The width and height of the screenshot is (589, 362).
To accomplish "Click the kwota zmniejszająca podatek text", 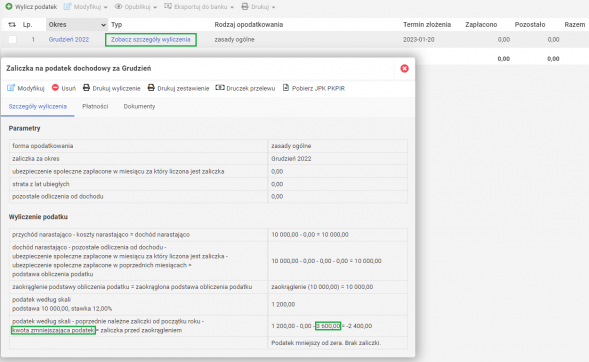I will [x=53, y=330].
